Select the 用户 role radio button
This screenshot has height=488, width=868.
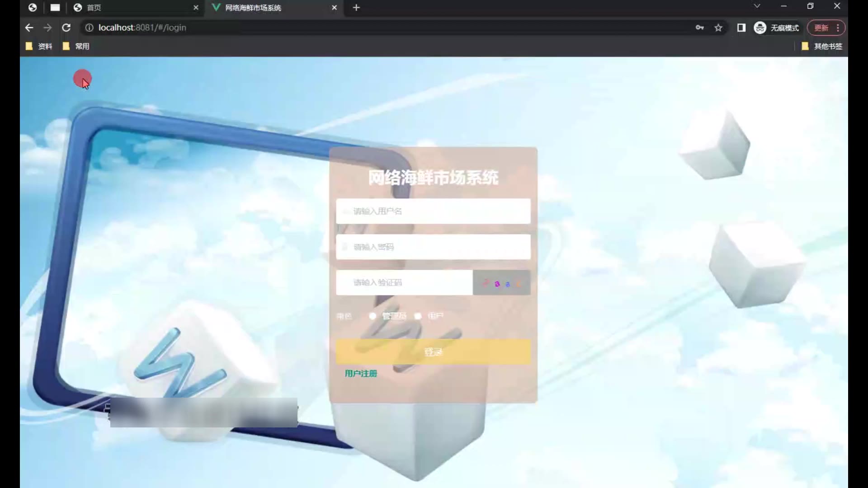click(418, 316)
